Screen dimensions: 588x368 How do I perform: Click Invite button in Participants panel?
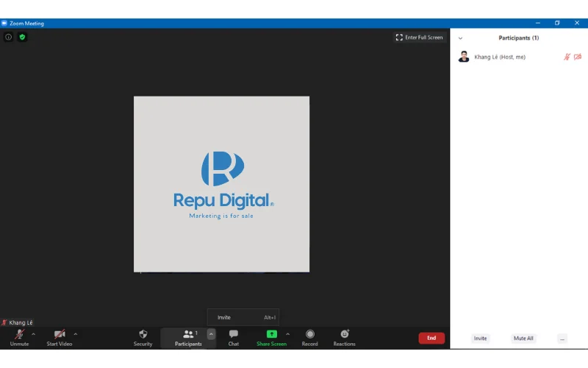pyautogui.click(x=480, y=339)
